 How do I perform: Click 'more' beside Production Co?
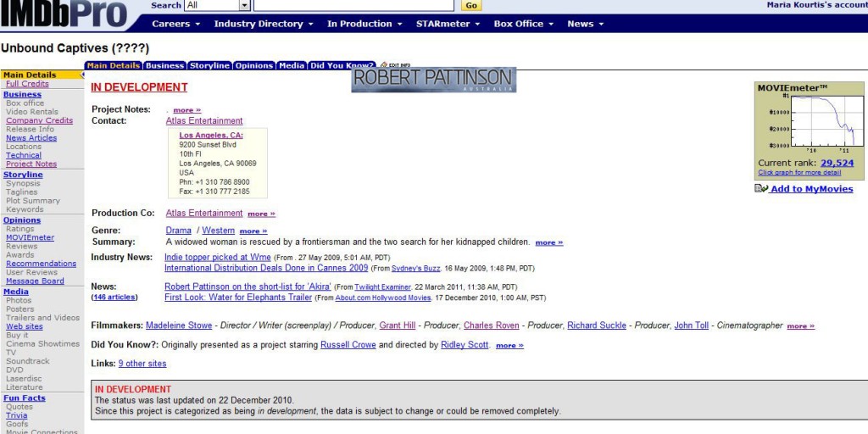261,214
